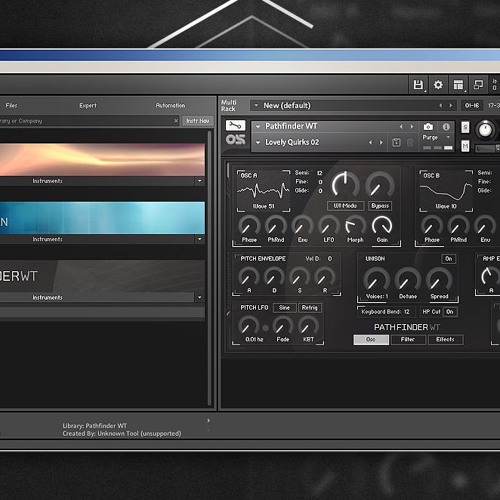Image resolution: width=500 pixels, height=500 pixels.
Task: Click Instruments under Pathfinder WT library
Action: tap(47, 298)
